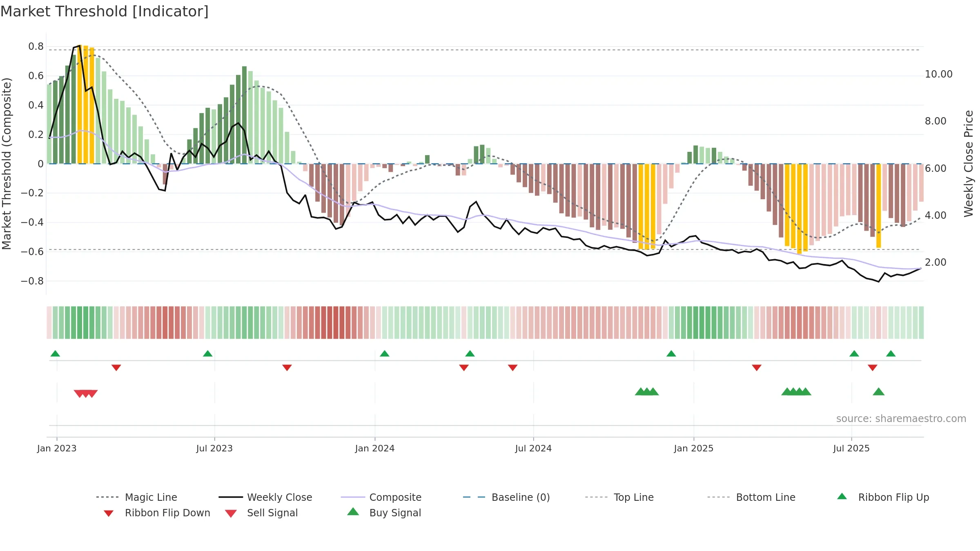Viewport: 980px width, 551px height.
Task: Click the Ribbon Flip Down marker after Jul 2025
Action: pyautogui.click(x=872, y=368)
